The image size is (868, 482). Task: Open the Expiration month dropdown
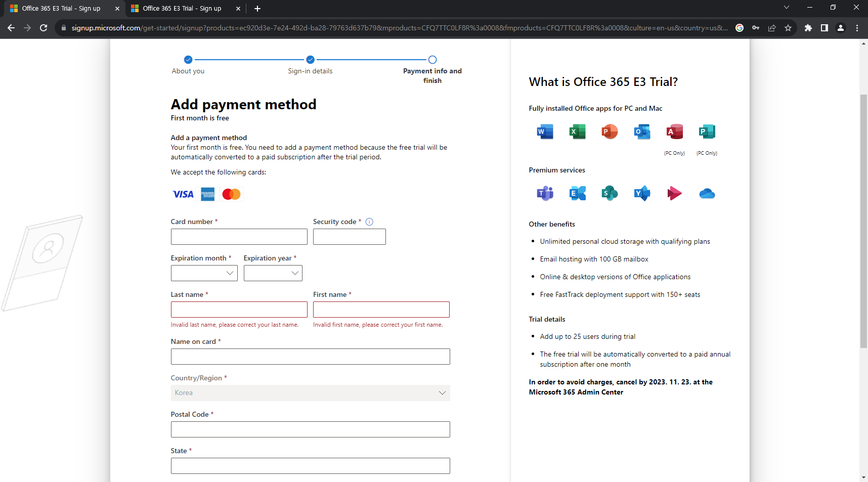pyautogui.click(x=204, y=273)
